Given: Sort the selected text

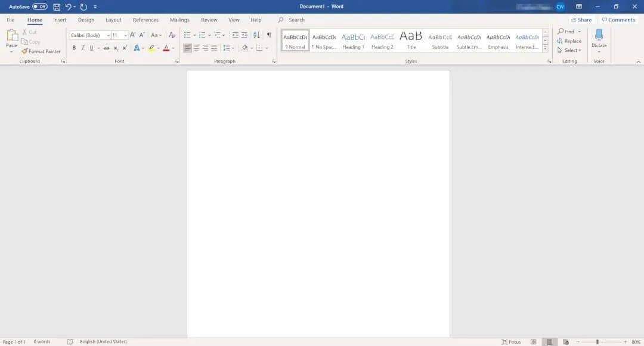Looking at the screenshot, I should pos(256,35).
